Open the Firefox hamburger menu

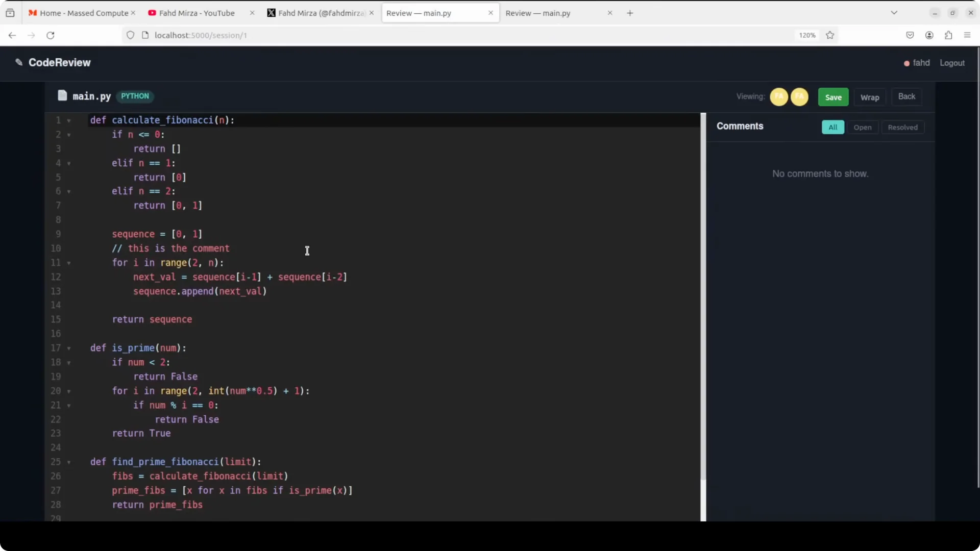(x=967, y=35)
